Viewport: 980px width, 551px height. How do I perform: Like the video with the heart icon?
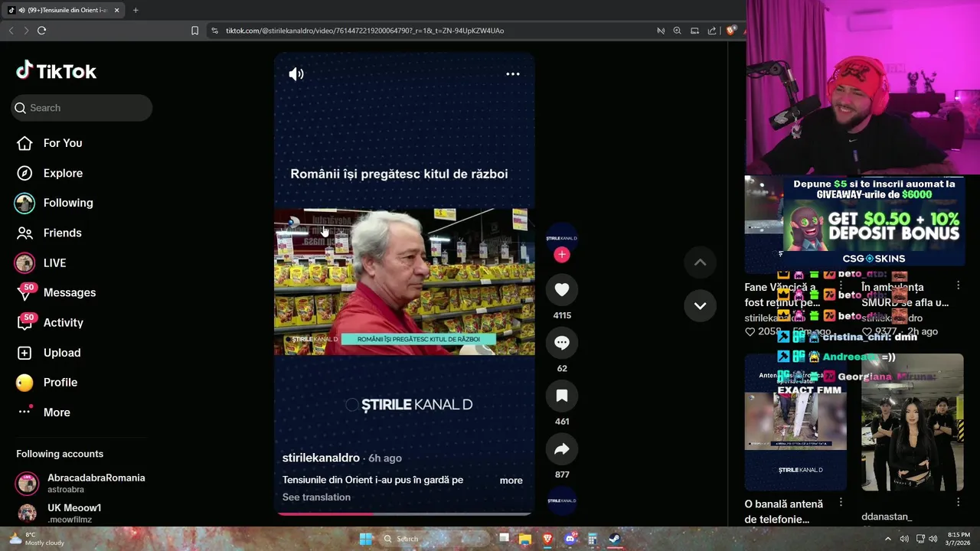[562, 289]
